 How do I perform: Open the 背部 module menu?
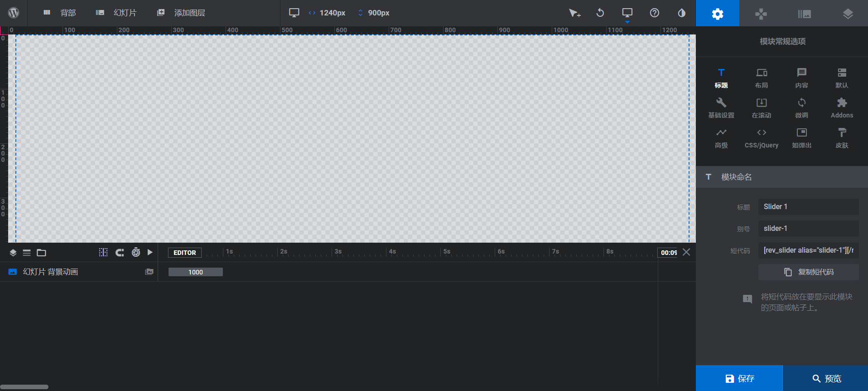click(x=60, y=13)
